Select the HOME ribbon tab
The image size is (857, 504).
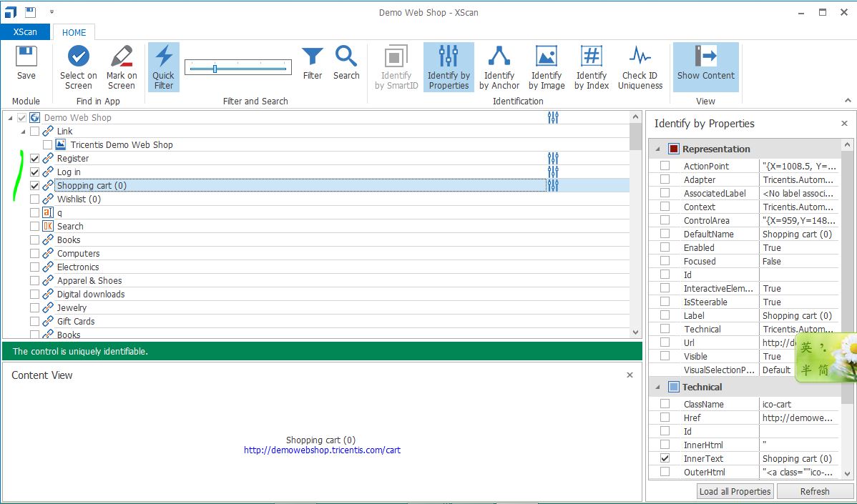pyautogui.click(x=74, y=32)
